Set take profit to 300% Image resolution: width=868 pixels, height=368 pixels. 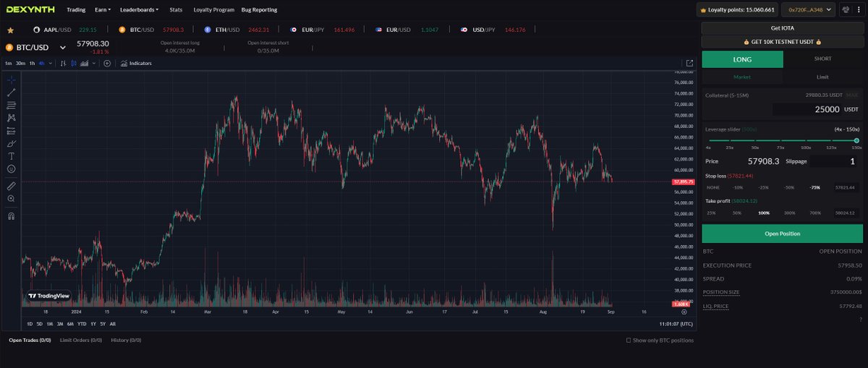tap(789, 213)
